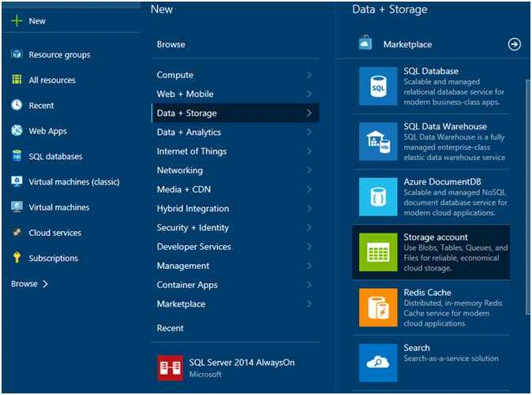Click the Subscriptions label
The height and width of the screenshot is (395, 532).
click(x=53, y=258)
